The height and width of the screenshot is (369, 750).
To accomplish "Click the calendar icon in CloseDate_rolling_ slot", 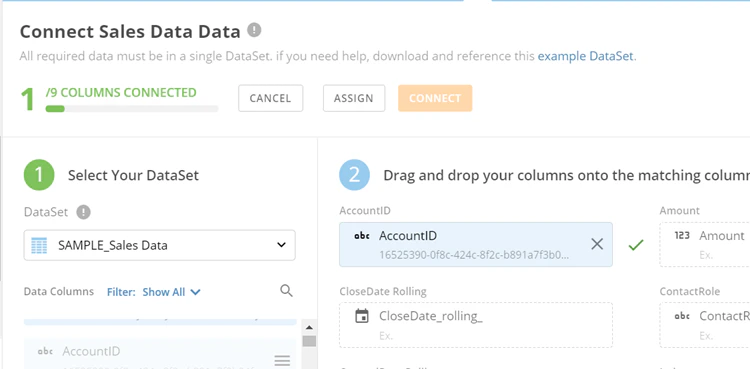I will 362,316.
